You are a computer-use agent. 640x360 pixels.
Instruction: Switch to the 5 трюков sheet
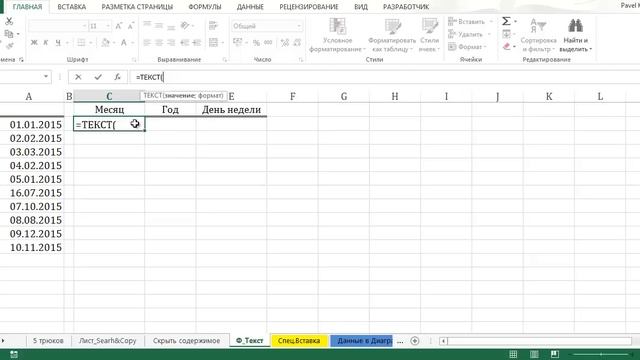[48, 341]
